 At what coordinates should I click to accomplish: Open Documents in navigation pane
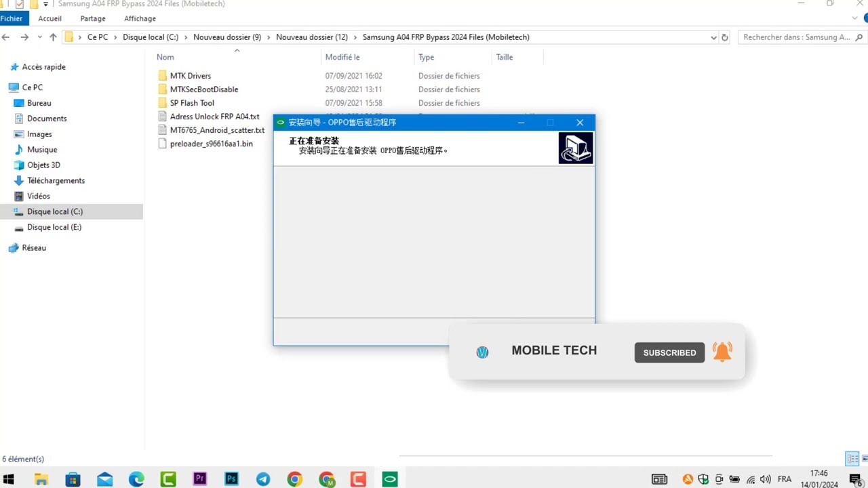coord(47,119)
